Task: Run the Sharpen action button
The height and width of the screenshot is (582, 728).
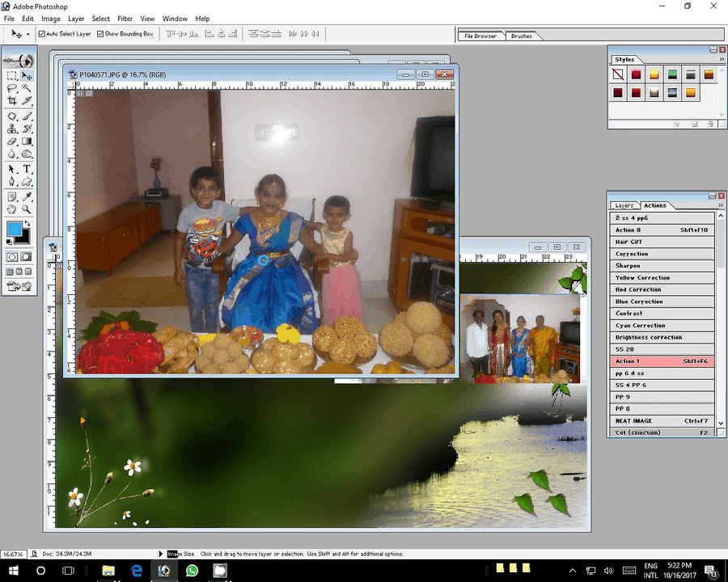Action: pos(662,265)
